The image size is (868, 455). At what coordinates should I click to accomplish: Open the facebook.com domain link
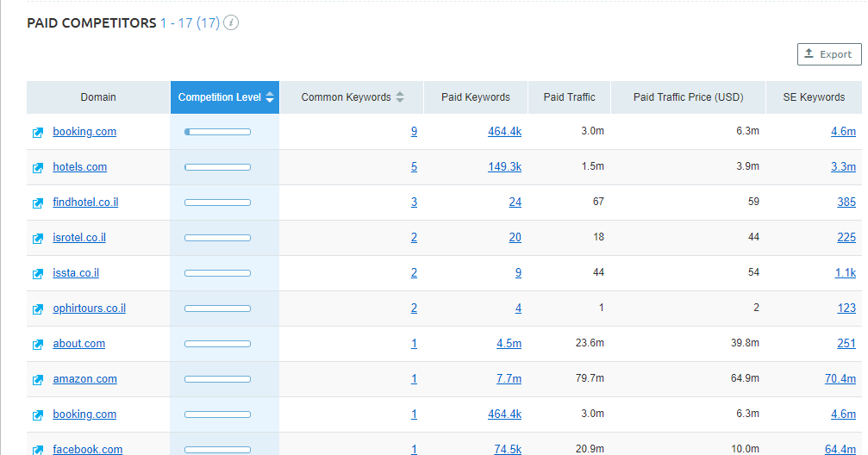click(x=87, y=449)
